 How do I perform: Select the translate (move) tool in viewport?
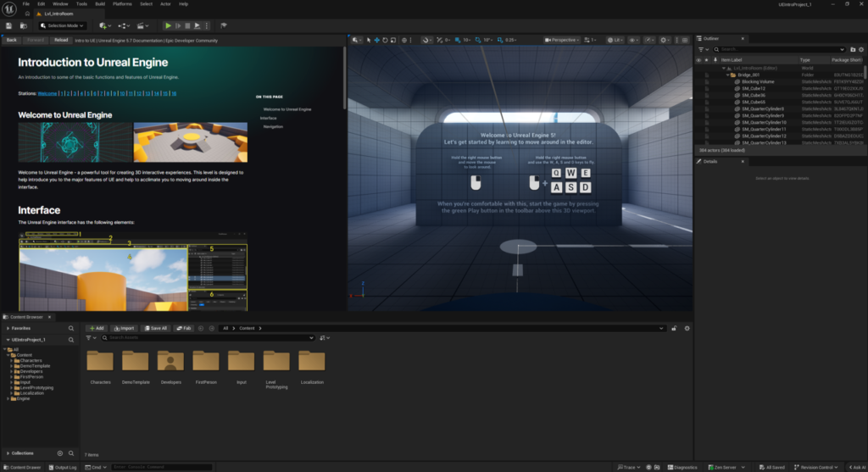[x=377, y=40]
